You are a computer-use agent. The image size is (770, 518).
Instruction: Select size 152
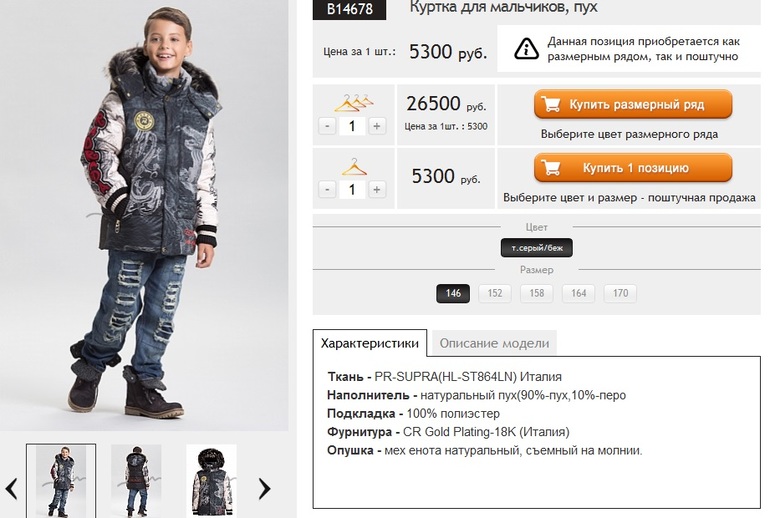[x=495, y=294]
